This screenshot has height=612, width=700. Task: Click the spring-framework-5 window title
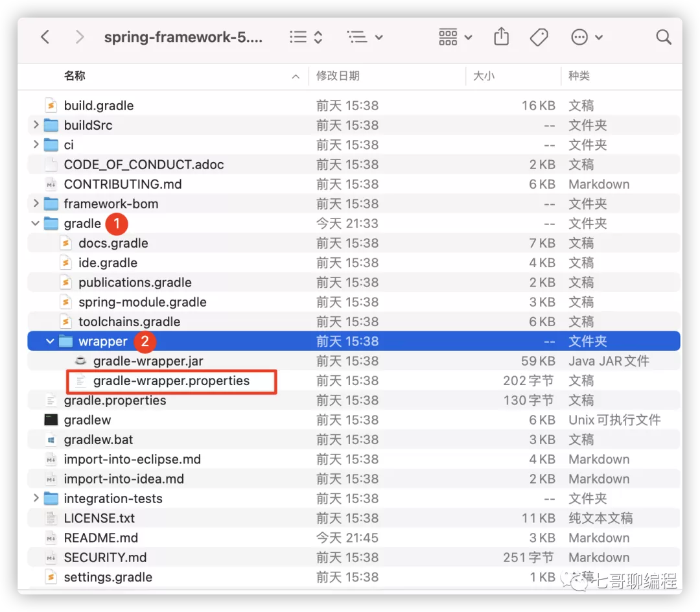(183, 37)
